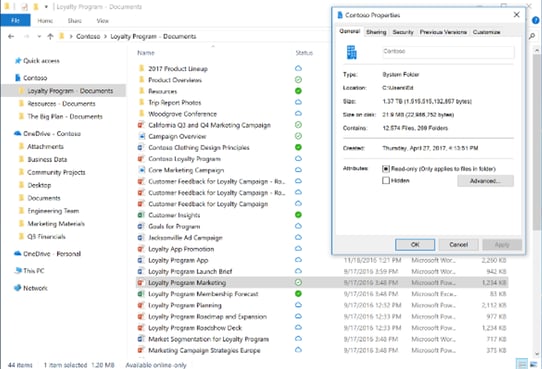Image resolution: width=542 pixels, height=369 pixels.
Task: Select Marketing Campaign Strategies Europe file
Action: coord(204,350)
